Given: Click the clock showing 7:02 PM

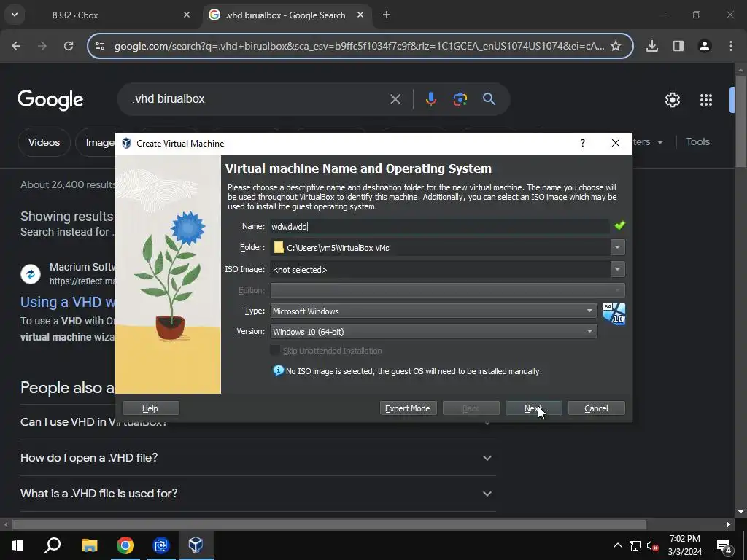Looking at the screenshot, I should click(684, 539).
